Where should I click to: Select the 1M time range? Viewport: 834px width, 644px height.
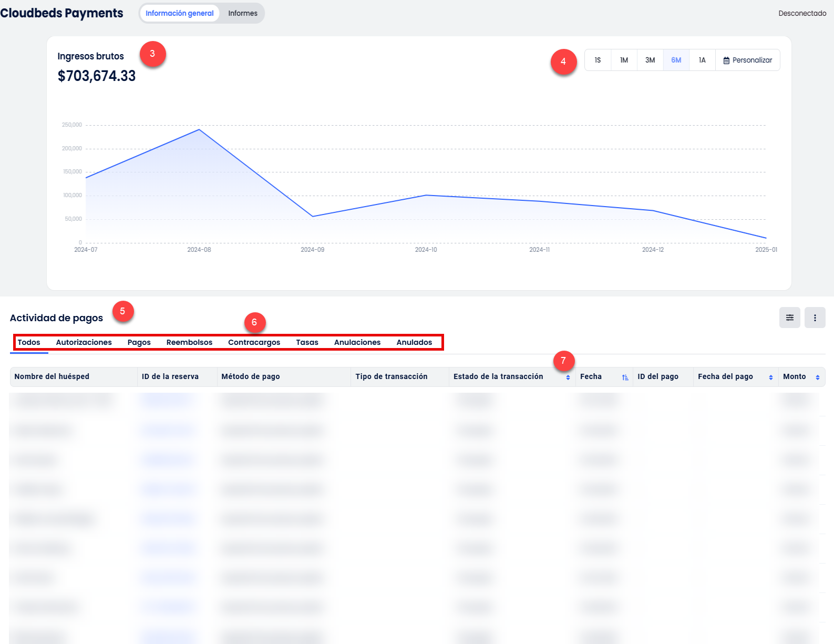[x=624, y=60]
